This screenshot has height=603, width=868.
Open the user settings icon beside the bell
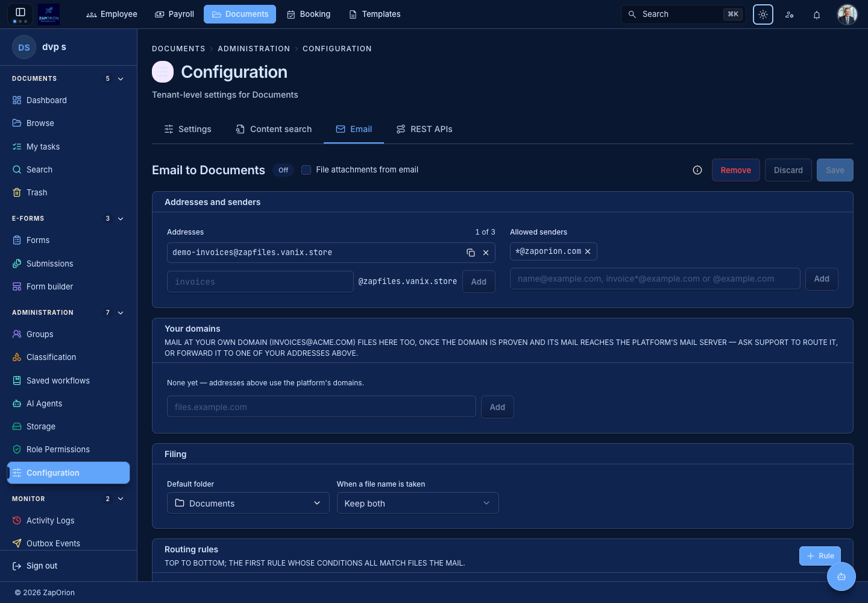tap(790, 14)
